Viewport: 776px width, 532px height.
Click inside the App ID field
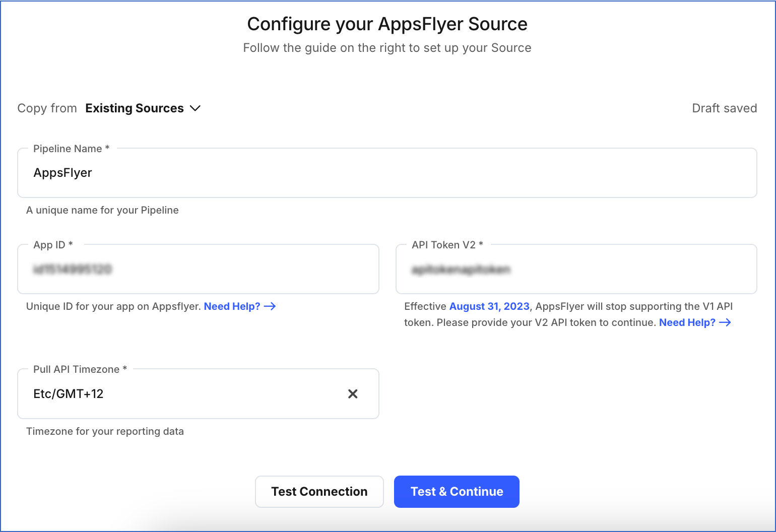[198, 269]
